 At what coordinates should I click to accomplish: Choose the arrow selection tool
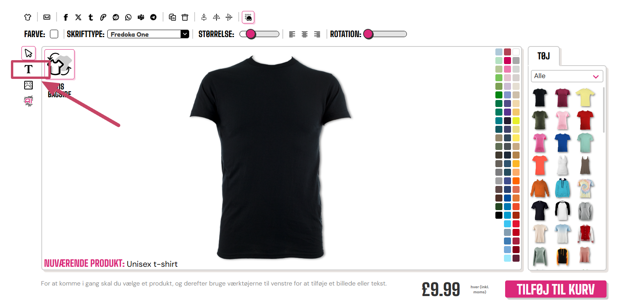coord(28,53)
